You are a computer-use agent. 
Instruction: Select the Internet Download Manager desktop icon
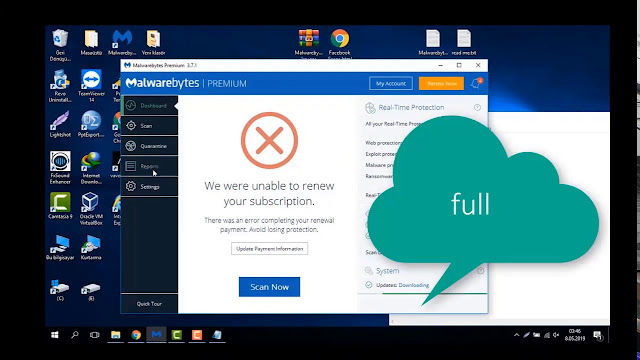tap(91, 167)
